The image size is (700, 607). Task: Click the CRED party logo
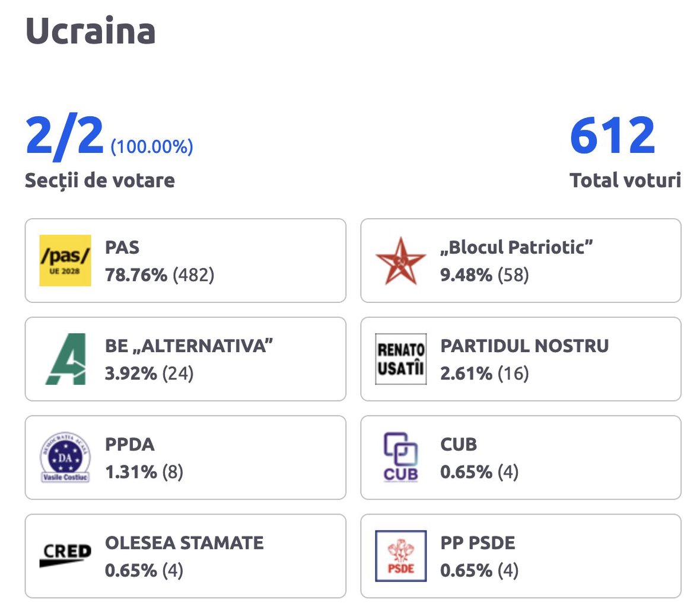click(65, 555)
